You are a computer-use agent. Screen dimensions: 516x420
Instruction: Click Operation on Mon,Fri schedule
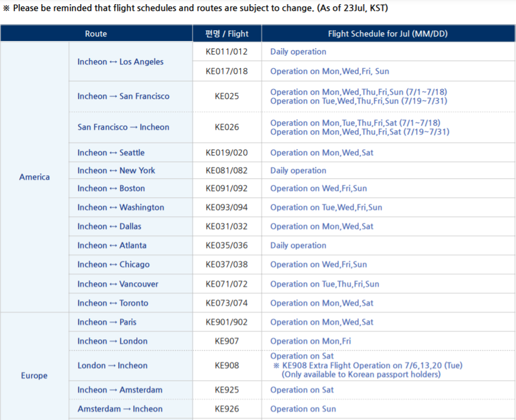[x=310, y=341]
